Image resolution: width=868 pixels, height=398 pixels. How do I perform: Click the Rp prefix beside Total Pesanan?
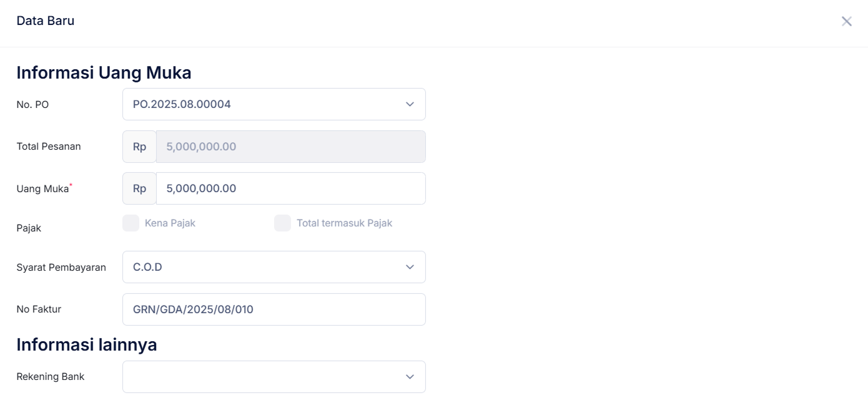point(139,147)
